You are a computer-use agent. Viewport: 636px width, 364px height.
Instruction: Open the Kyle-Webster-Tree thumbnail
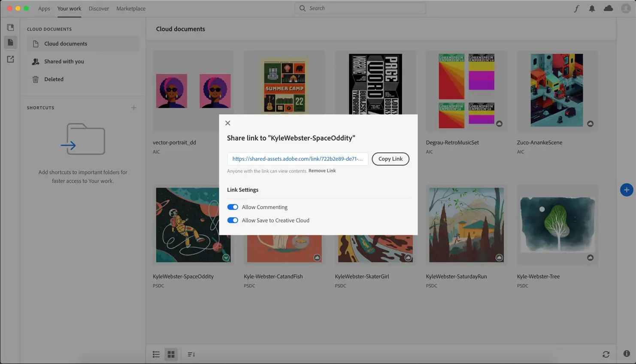tap(557, 225)
